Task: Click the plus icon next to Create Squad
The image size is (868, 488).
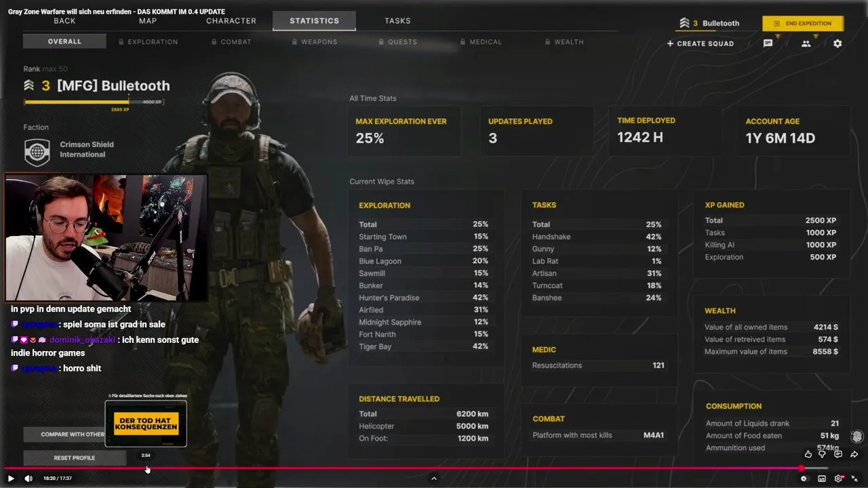Action: [670, 43]
